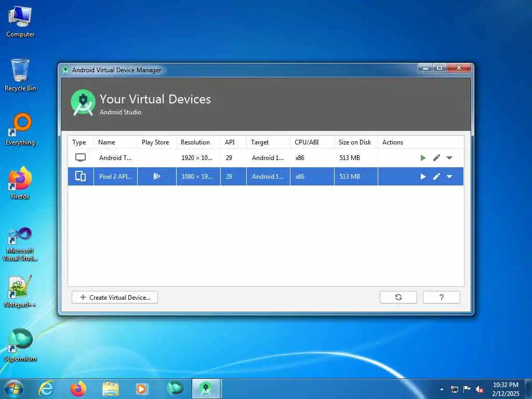Click the Create Virtual Device button
532x399 pixels.
point(115,297)
